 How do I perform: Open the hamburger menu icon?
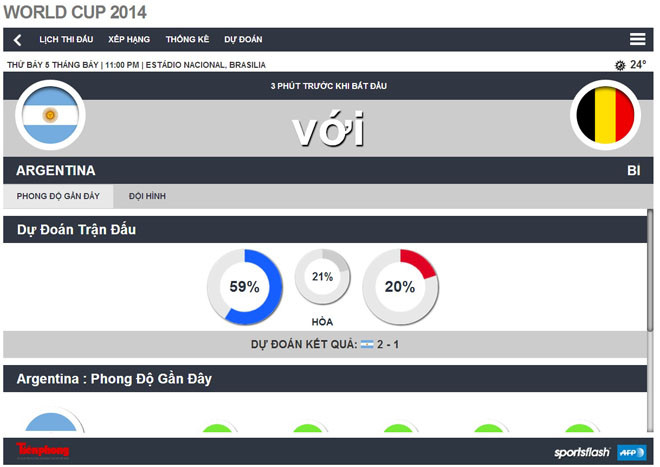click(637, 40)
